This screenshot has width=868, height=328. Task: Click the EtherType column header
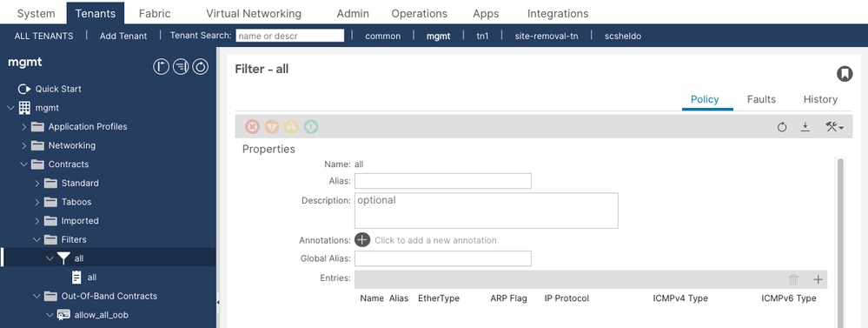pos(439,298)
